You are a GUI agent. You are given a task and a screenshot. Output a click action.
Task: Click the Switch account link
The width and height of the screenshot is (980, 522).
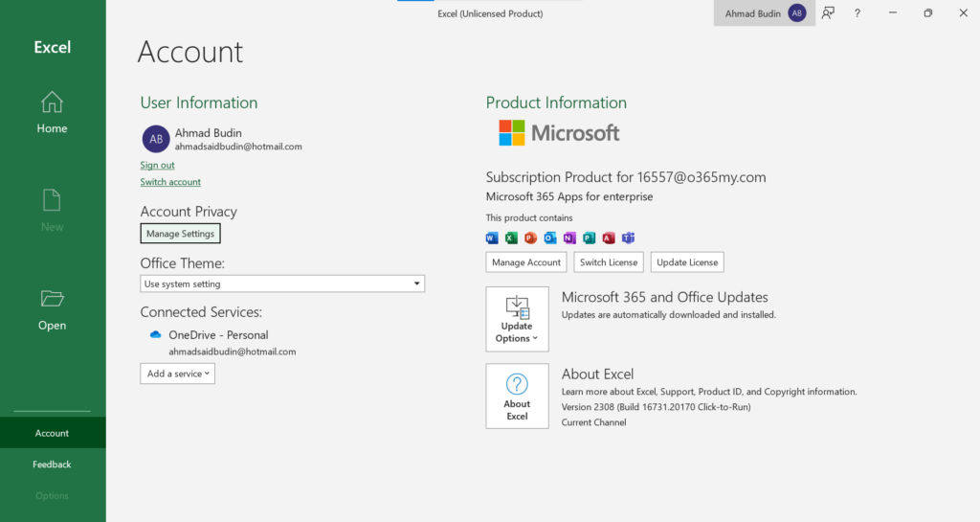coord(170,182)
